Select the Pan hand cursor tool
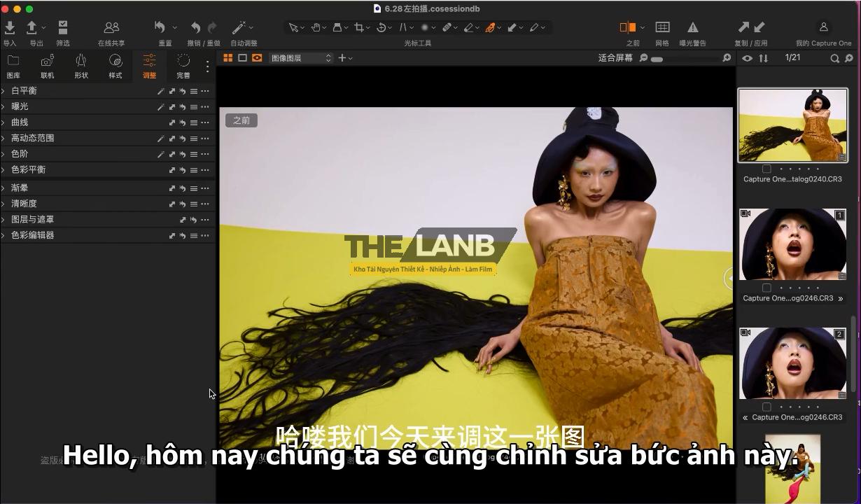Viewport: 861px width, 504px height. 316,27
